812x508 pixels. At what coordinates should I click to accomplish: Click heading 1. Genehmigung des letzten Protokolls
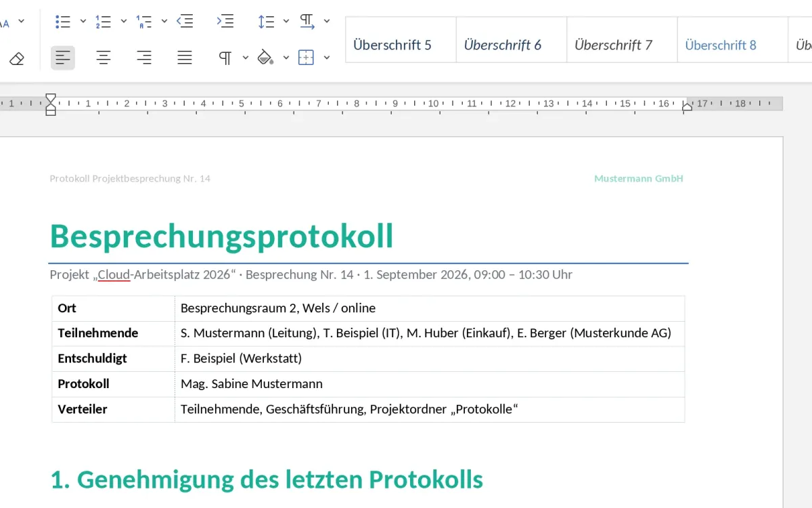[267, 480]
